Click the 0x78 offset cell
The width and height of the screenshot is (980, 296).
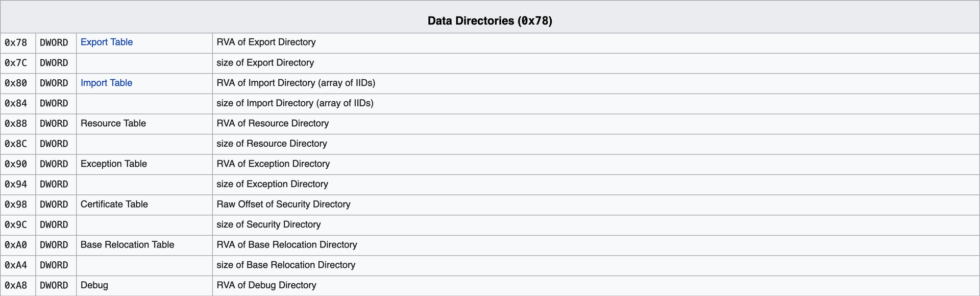[18, 43]
